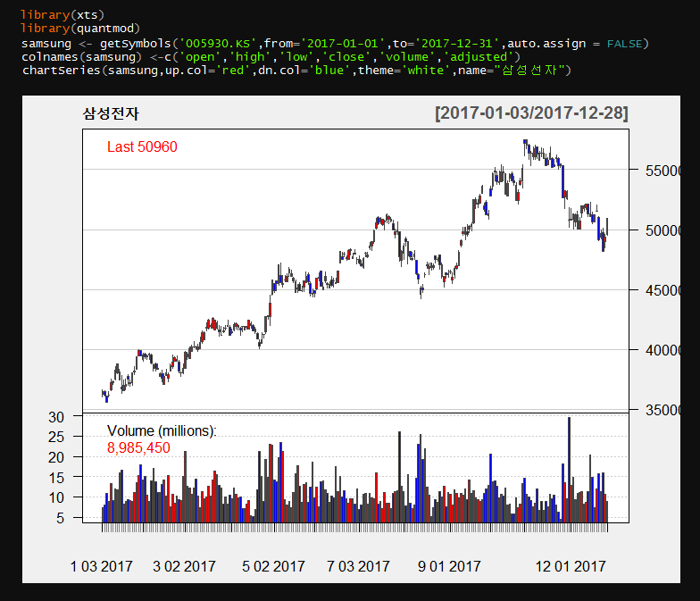Click the x-axis label '7 03 2017'
This screenshot has width=700, height=601.
(x=358, y=566)
